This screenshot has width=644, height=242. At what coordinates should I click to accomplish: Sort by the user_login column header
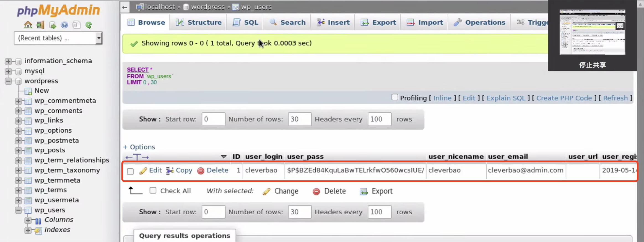pyautogui.click(x=264, y=157)
